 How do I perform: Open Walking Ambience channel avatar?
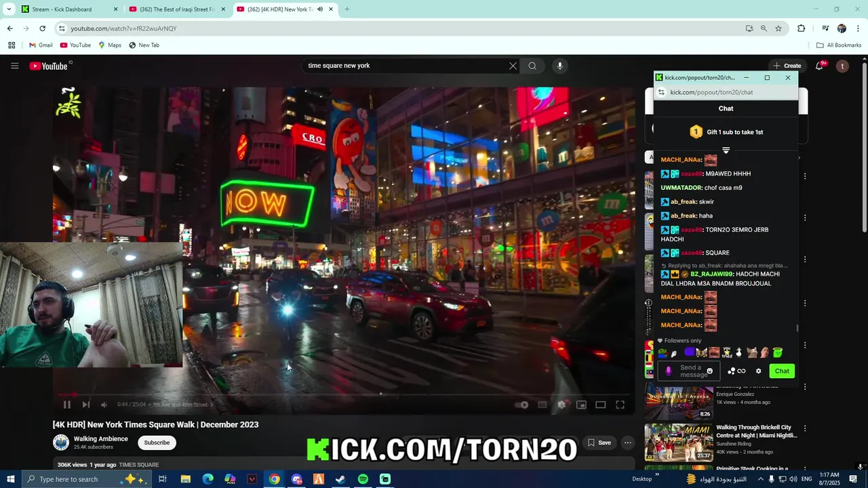(x=61, y=443)
